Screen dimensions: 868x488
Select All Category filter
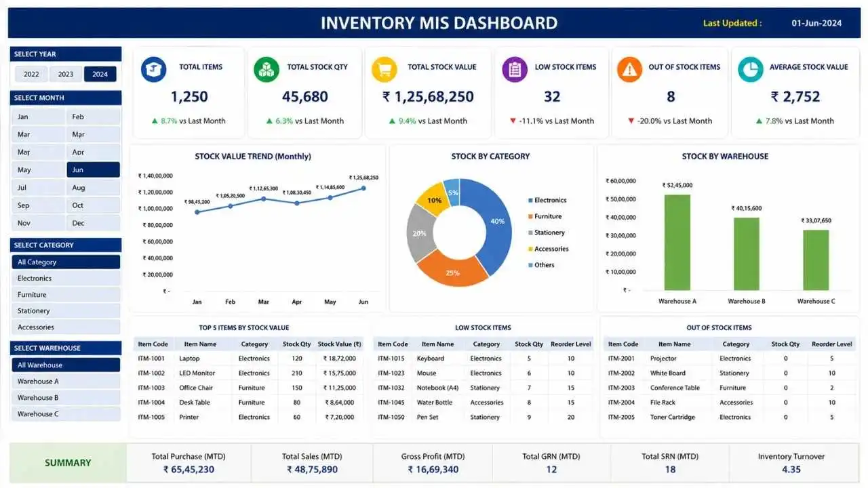coord(66,262)
